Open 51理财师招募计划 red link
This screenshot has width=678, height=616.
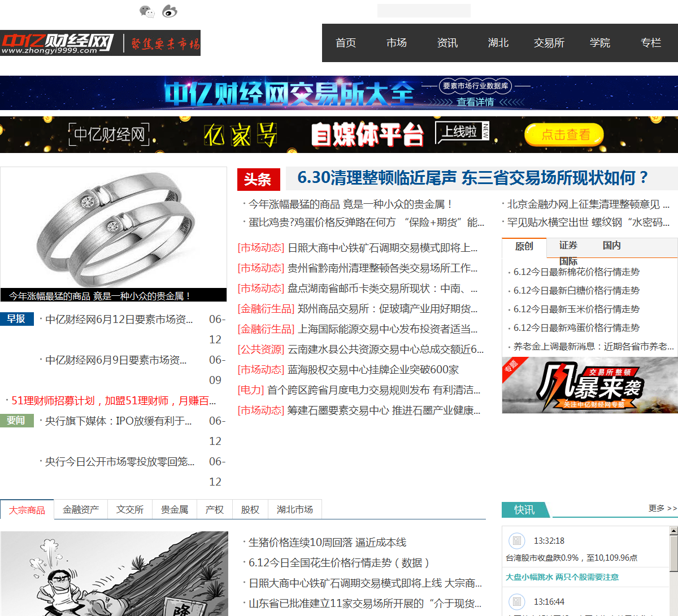(114, 401)
